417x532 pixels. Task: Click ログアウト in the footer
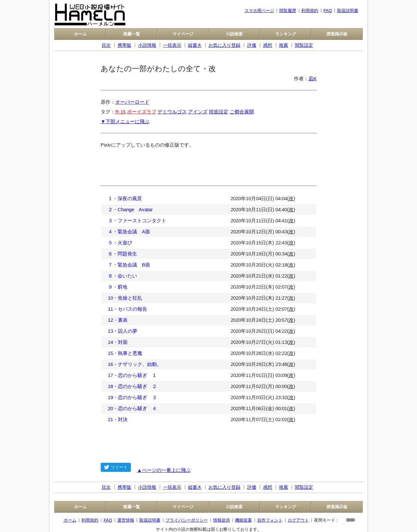click(298, 520)
